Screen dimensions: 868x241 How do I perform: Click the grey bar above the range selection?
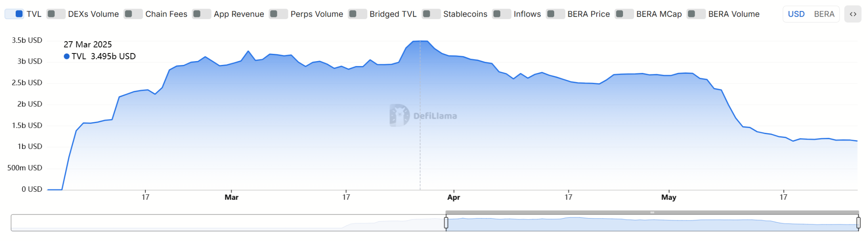point(652,212)
